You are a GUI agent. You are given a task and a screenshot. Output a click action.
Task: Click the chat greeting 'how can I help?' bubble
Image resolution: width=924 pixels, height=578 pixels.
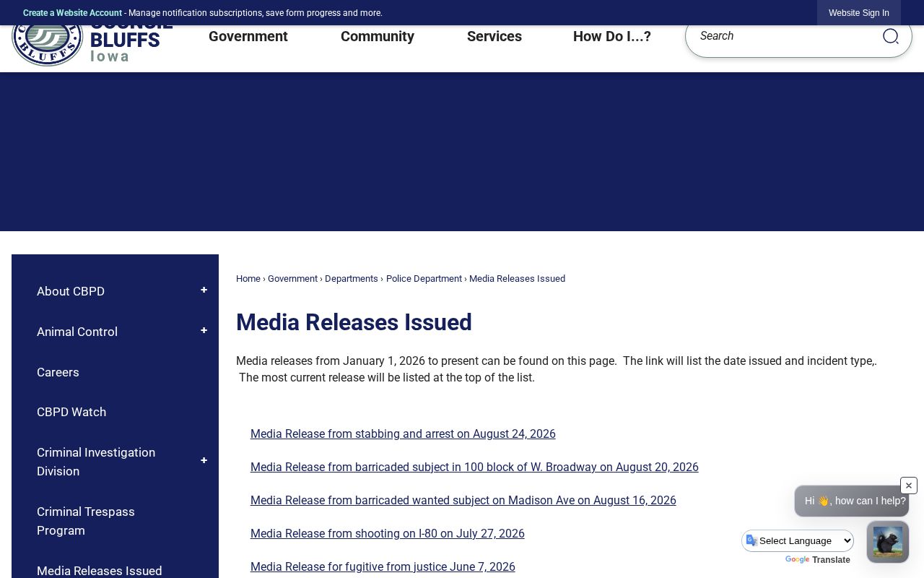click(852, 501)
